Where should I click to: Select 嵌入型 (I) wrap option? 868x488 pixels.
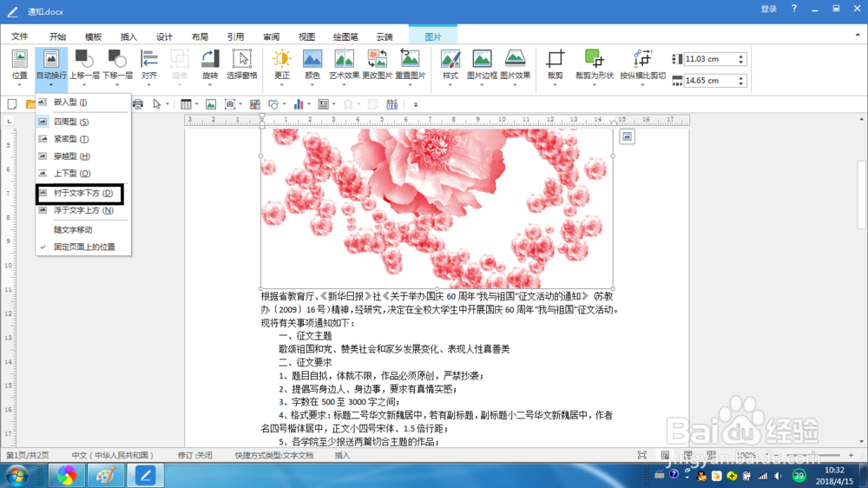click(83, 102)
